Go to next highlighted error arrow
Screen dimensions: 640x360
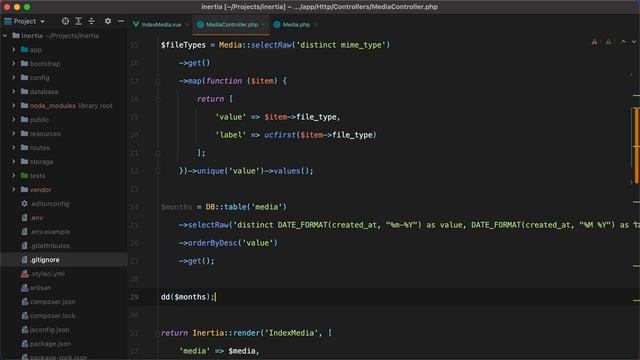pyautogui.click(x=634, y=42)
